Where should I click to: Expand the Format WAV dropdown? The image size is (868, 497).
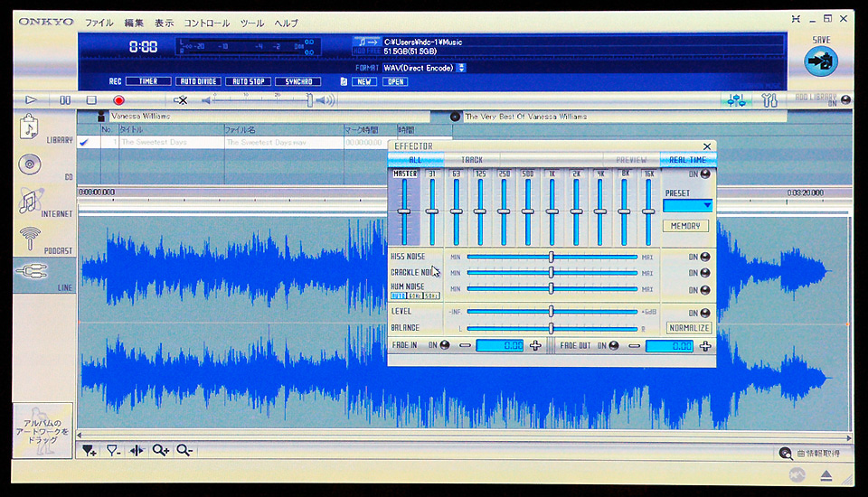pos(462,68)
